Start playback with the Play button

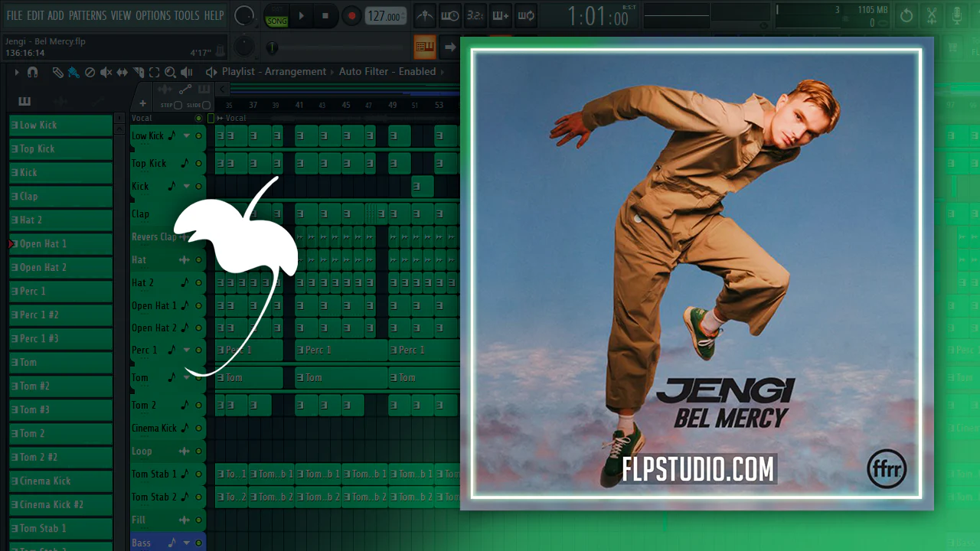click(301, 16)
